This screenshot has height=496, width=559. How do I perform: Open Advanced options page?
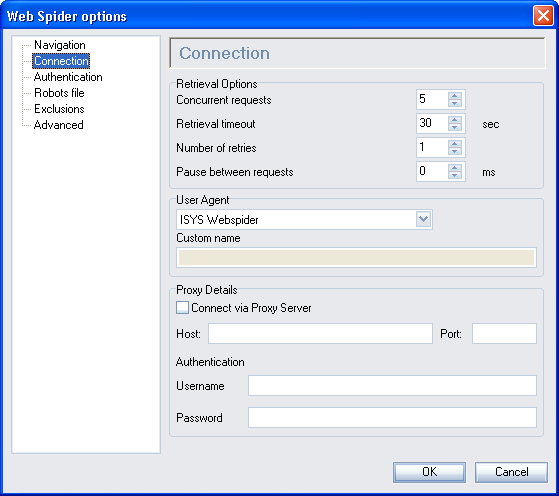pos(58,125)
